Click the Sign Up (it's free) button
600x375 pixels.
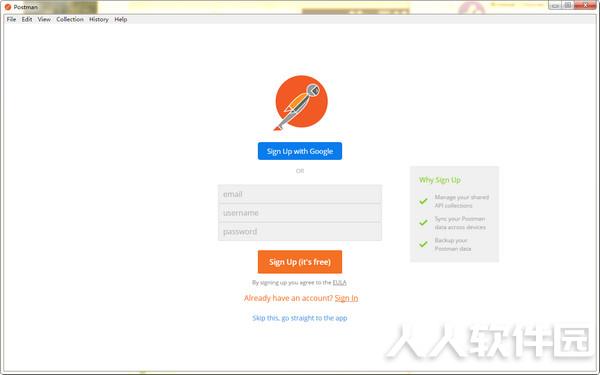300,262
